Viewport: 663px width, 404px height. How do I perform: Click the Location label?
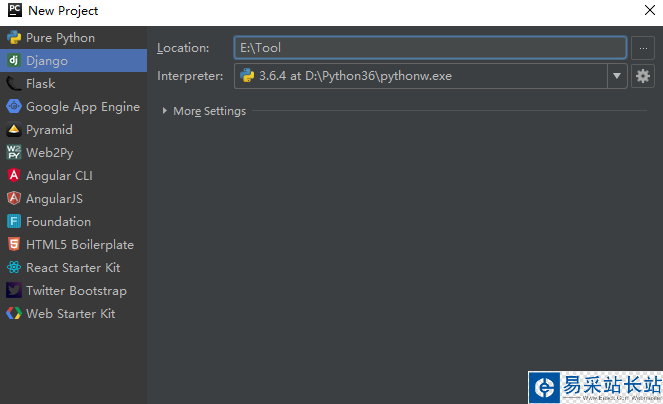[x=183, y=48]
